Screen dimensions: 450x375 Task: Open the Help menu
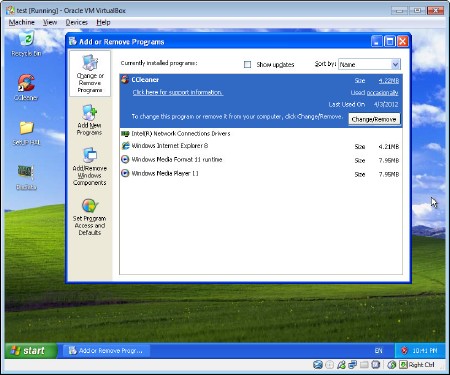103,22
